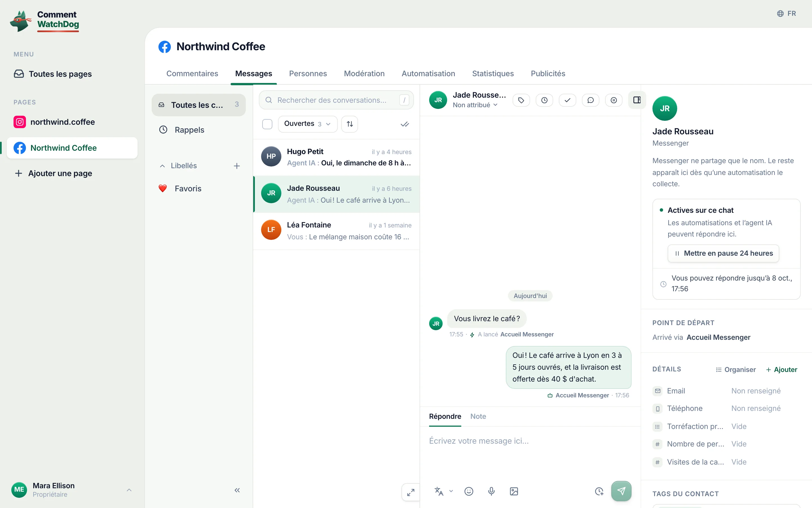
Task: Switch to the Note tab in composer
Action: pos(478,416)
